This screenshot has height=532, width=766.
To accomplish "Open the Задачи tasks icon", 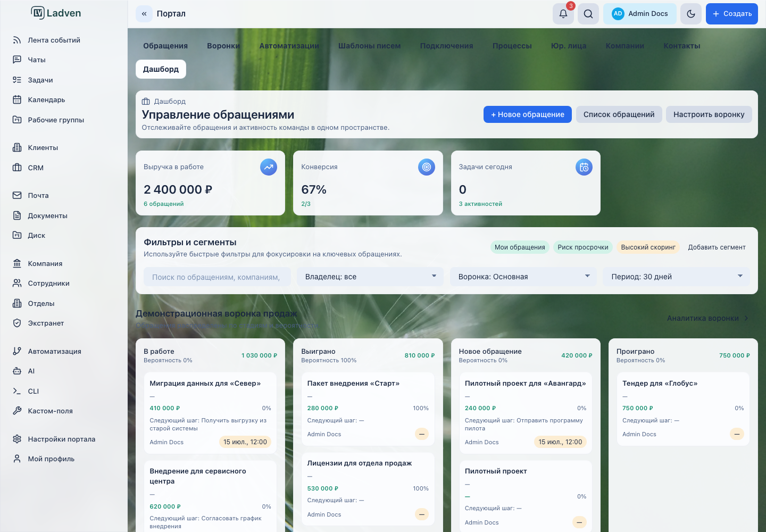I will pos(17,80).
